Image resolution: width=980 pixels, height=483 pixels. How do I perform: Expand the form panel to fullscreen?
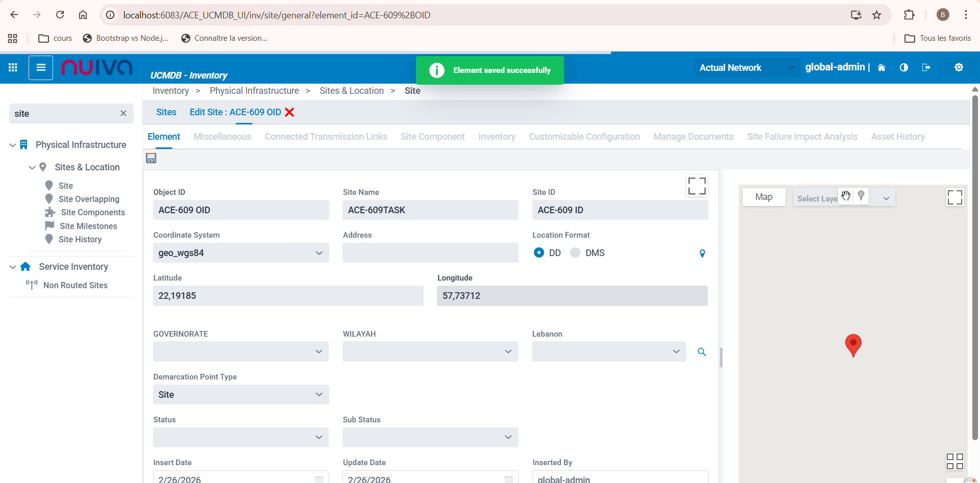(697, 186)
